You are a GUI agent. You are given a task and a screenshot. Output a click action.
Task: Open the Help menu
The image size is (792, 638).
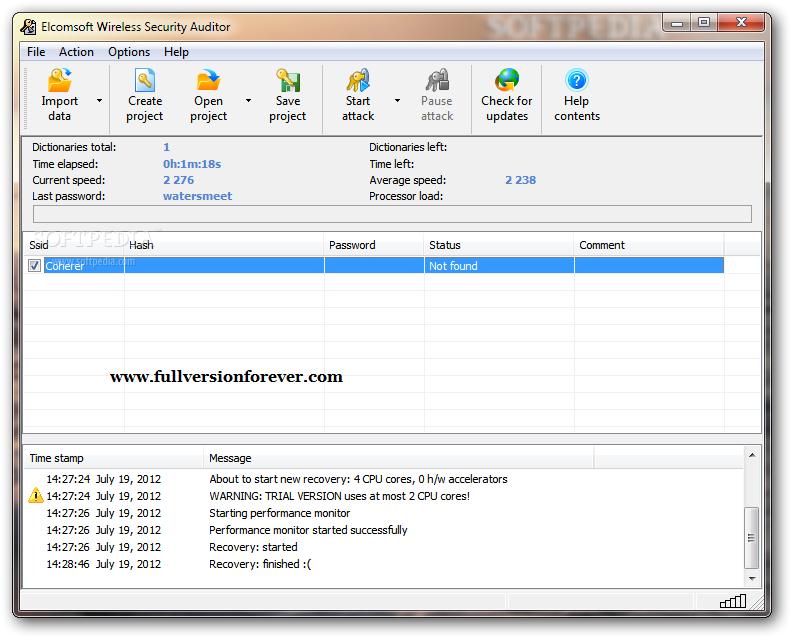click(176, 52)
